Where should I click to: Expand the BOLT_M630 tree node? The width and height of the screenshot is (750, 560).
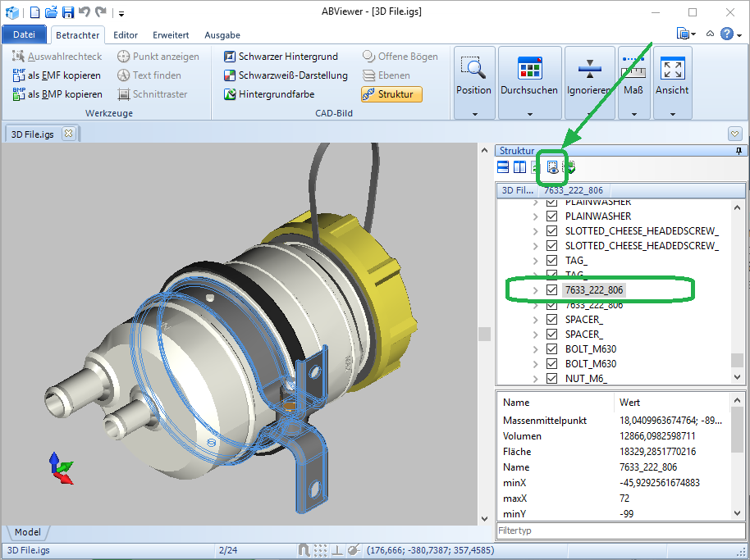point(536,349)
